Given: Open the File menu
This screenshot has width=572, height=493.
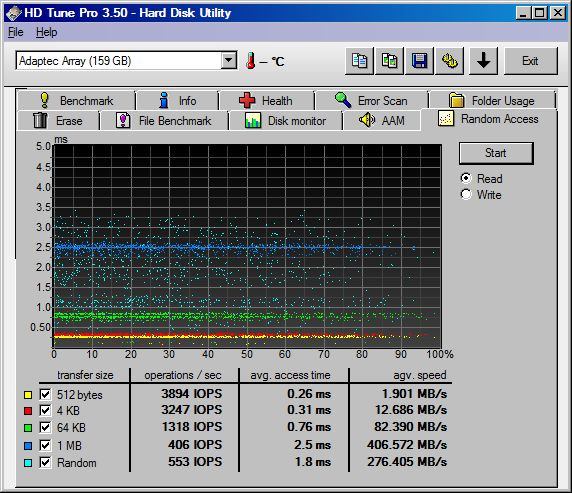Looking at the screenshot, I should point(16,32).
